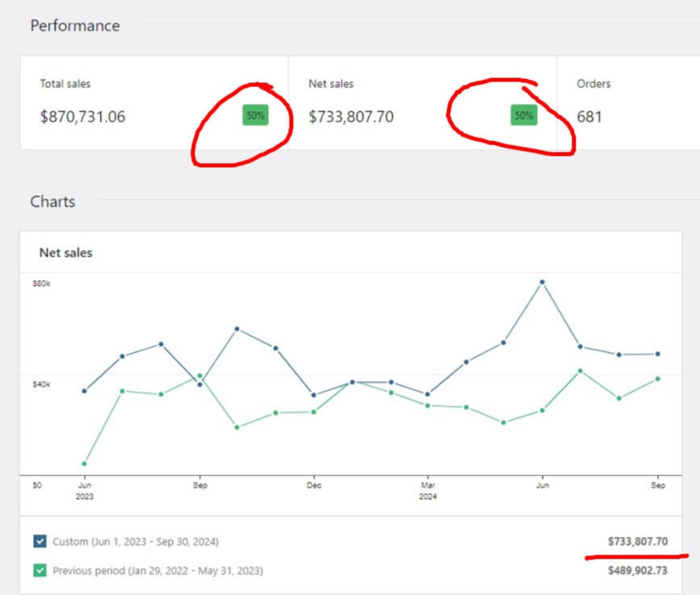The height and width of the screenshot is (595, 700).
Task: Uncheck the Previous period legend checkbox
Action: (x=40, y=570)
